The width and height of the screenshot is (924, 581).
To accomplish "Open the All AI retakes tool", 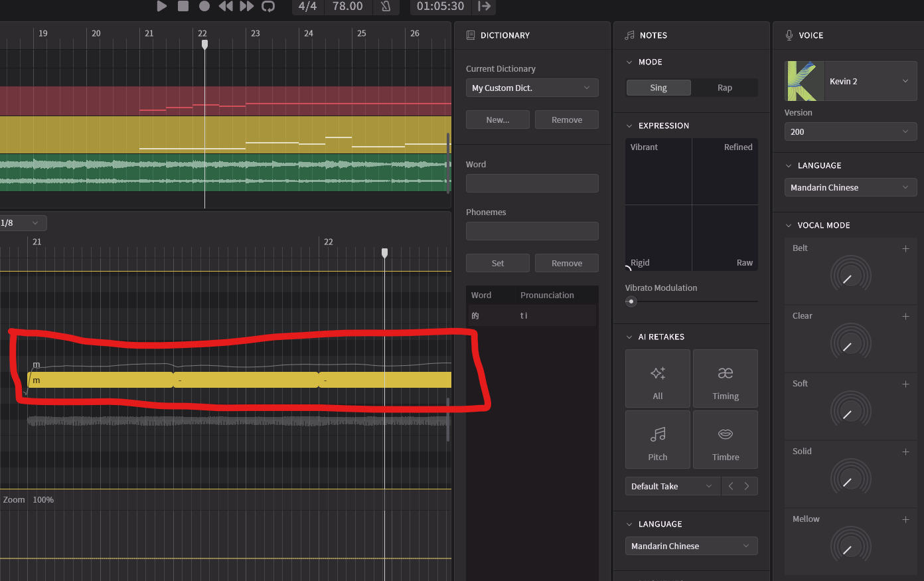I will 658,378.
